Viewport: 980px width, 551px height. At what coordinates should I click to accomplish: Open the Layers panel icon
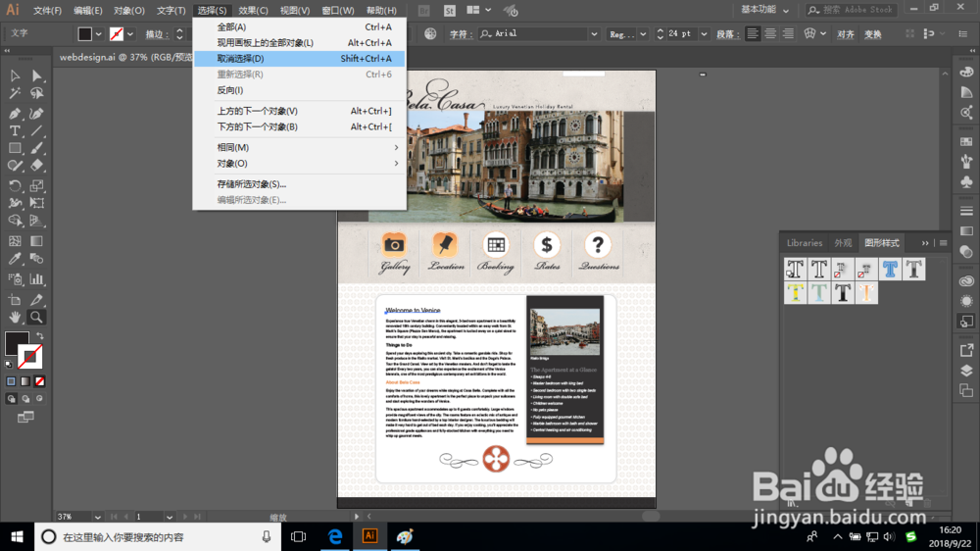pyautogui.click(x=966, y=371)
